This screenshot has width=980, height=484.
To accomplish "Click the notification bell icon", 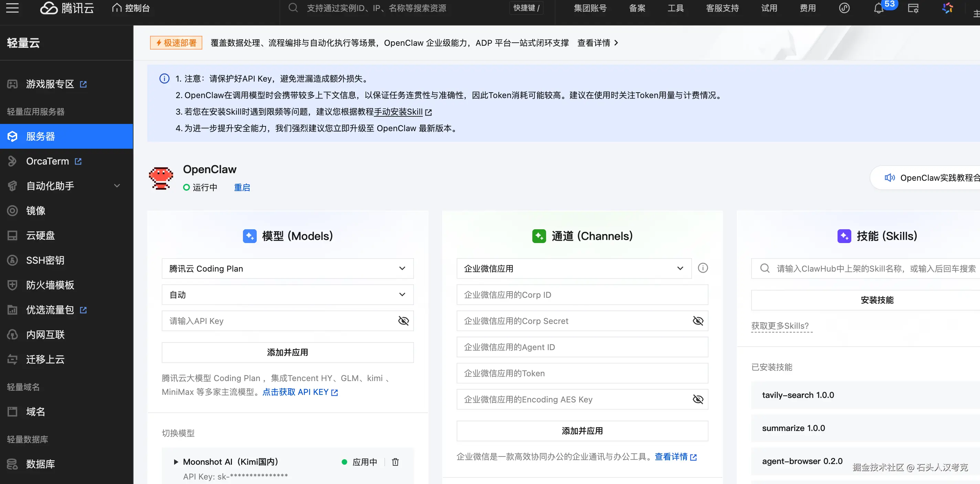I will (878, 8).
